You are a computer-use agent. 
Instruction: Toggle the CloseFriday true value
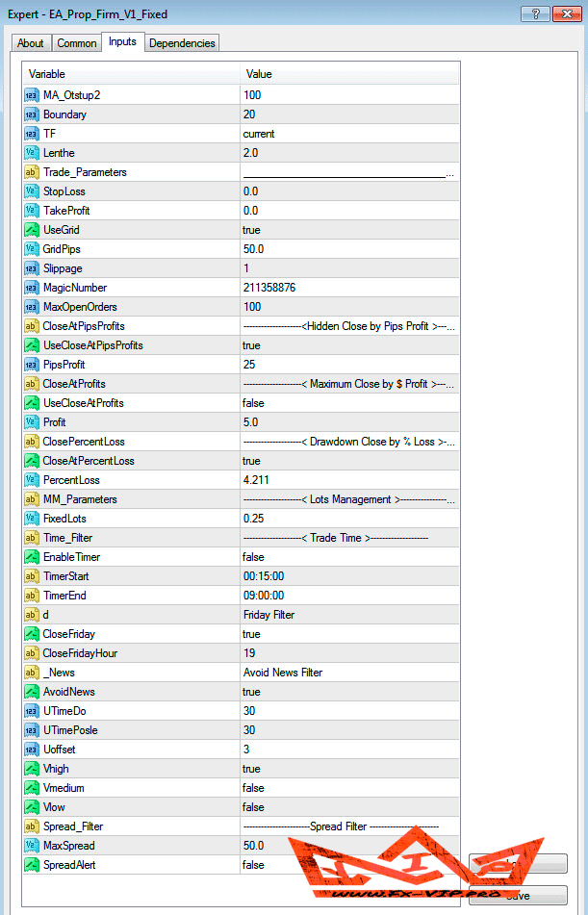pos(349,634)
